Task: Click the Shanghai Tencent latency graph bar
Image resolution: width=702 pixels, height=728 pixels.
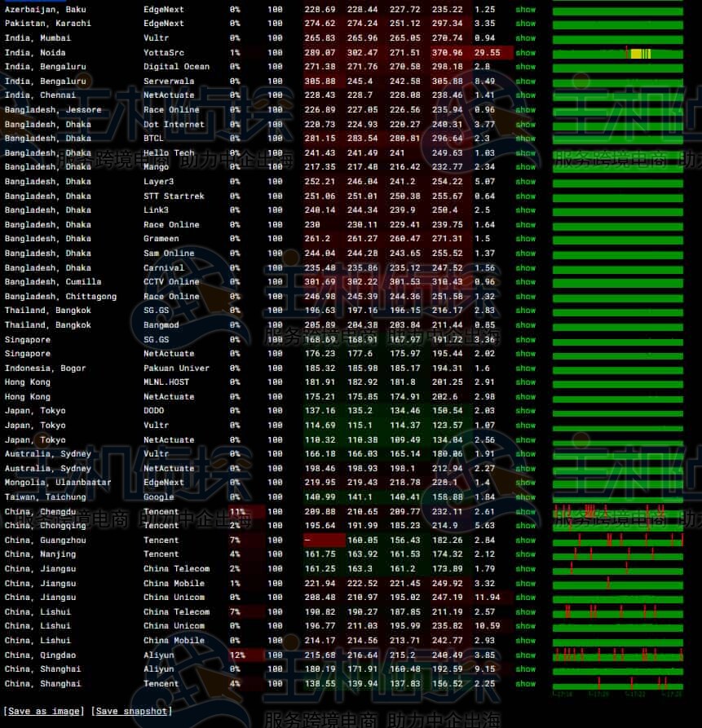Action: (617, 684)
